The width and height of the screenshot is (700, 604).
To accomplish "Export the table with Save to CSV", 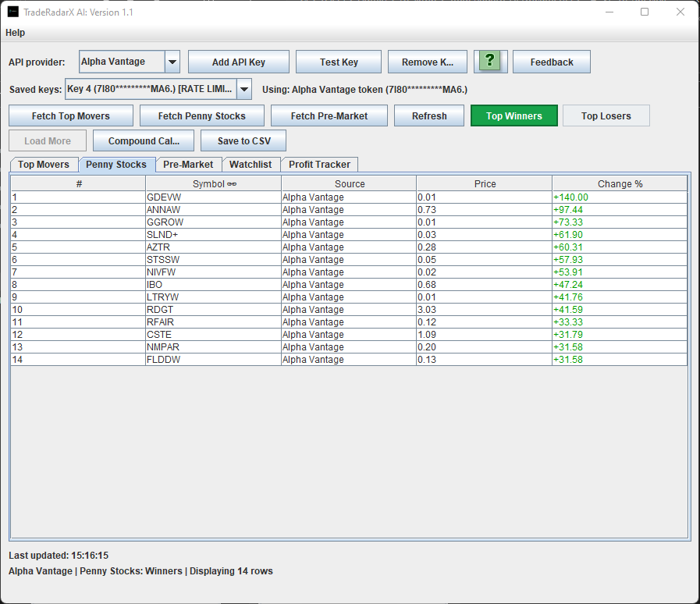I will coord(242,140).
